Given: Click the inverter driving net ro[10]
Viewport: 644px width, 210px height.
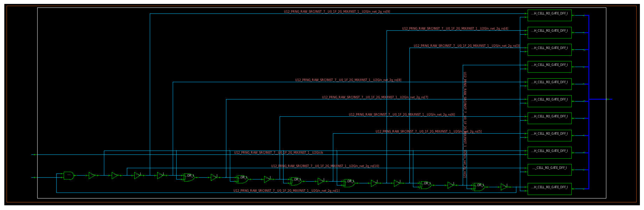Looking at the screenshot, I should (115, 176).
